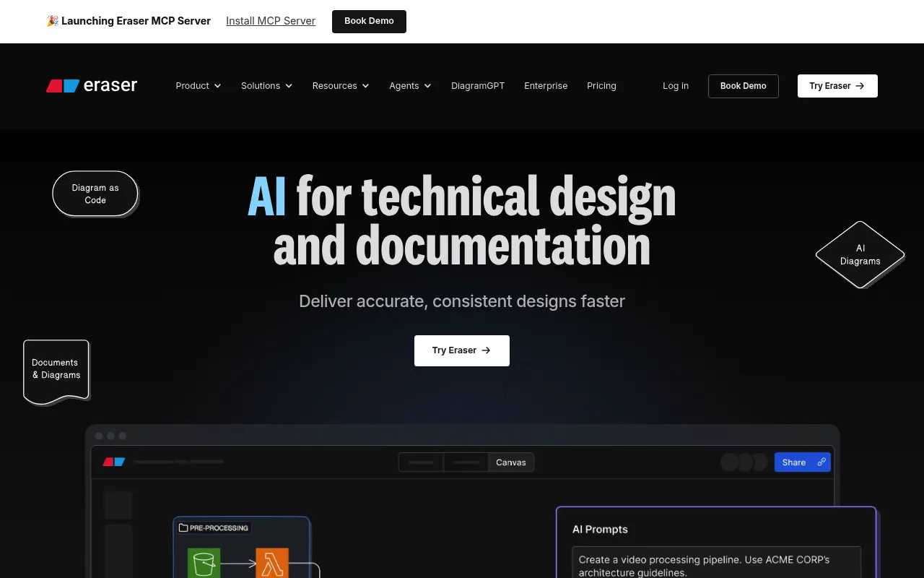The height and width of the screenshot is (578, 924).
Task: Click Book Demo in the navigation bar
Action: [x=744, y=86]
